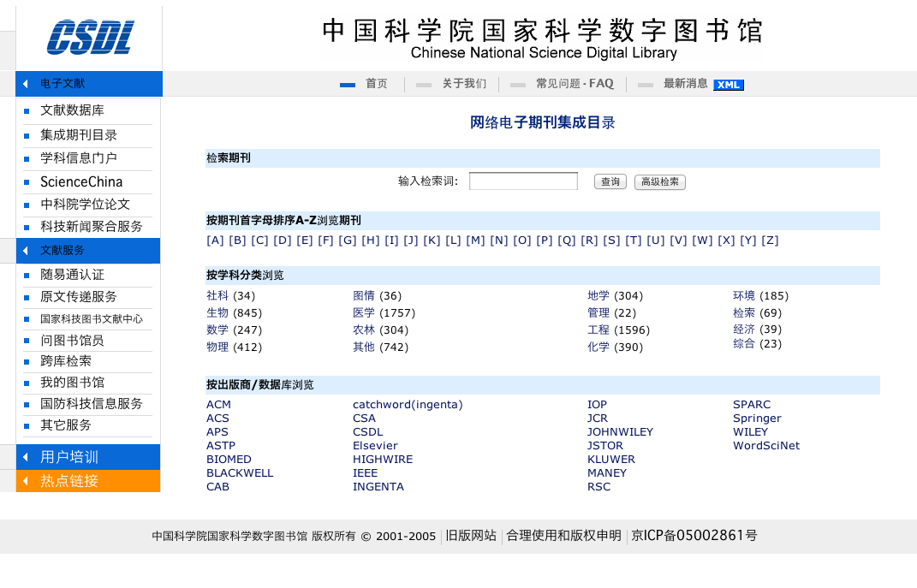Select the Elsevier publisher link
The height and width of the screenshot is (588, 917).
pos(375,446)
